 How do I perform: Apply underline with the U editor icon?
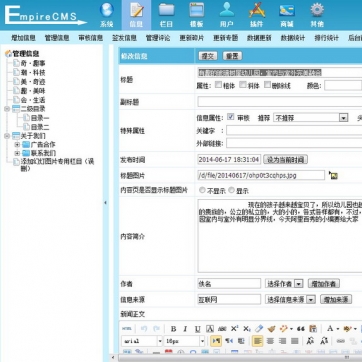pyautogui.click(x=198, y=329)
